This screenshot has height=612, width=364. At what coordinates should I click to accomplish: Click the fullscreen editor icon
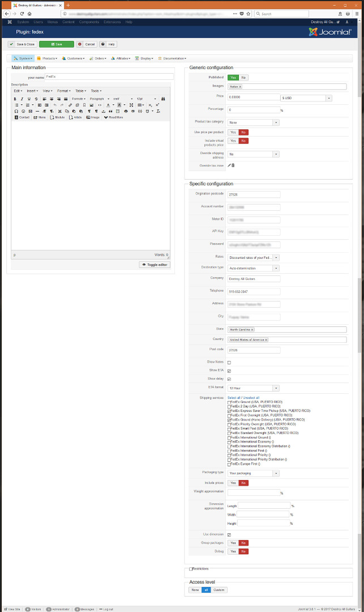click(x=131, y=105)
